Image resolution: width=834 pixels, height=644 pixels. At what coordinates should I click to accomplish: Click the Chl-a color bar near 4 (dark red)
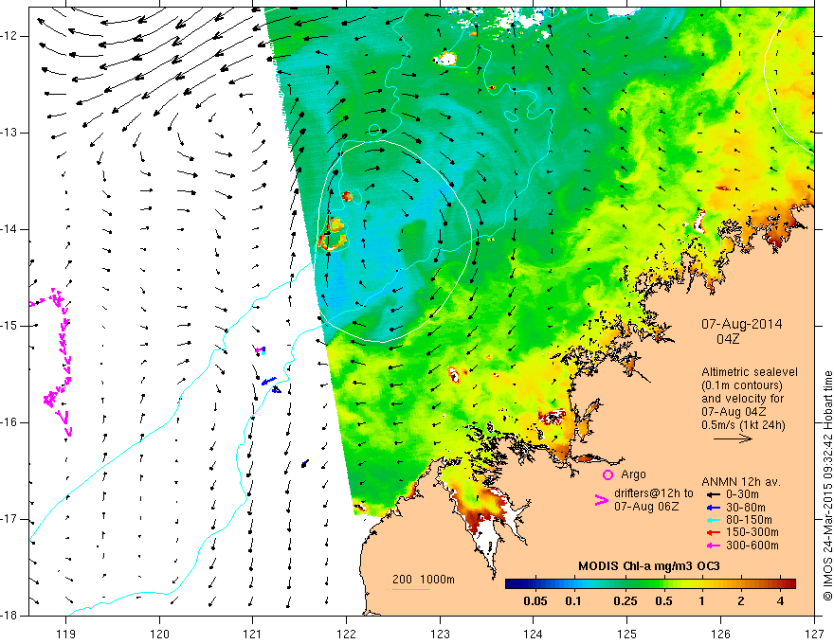780,584
